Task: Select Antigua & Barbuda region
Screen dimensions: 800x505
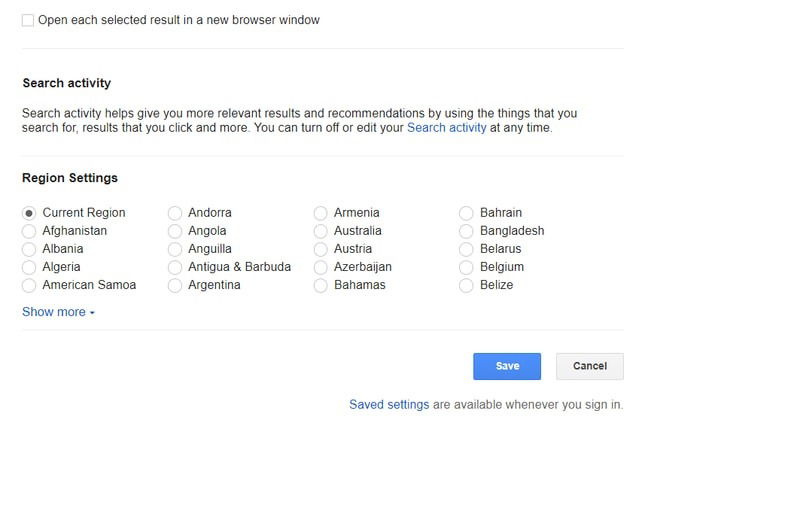Action: point(175,267)
